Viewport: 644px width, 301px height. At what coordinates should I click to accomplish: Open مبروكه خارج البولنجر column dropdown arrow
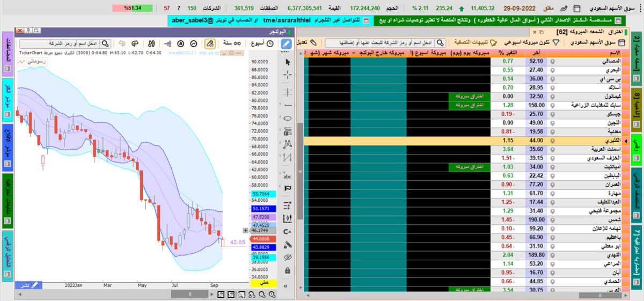click(355, 53)
